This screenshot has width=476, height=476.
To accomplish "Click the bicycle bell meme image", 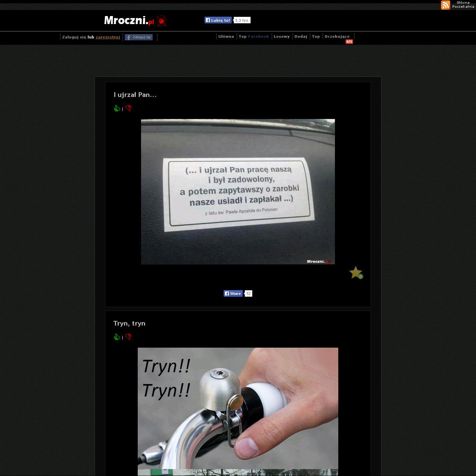I will tap(238, 408).
